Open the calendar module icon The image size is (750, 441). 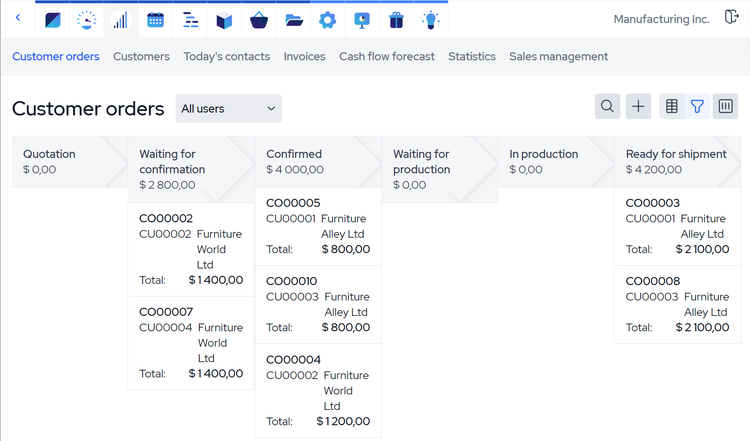155,19
